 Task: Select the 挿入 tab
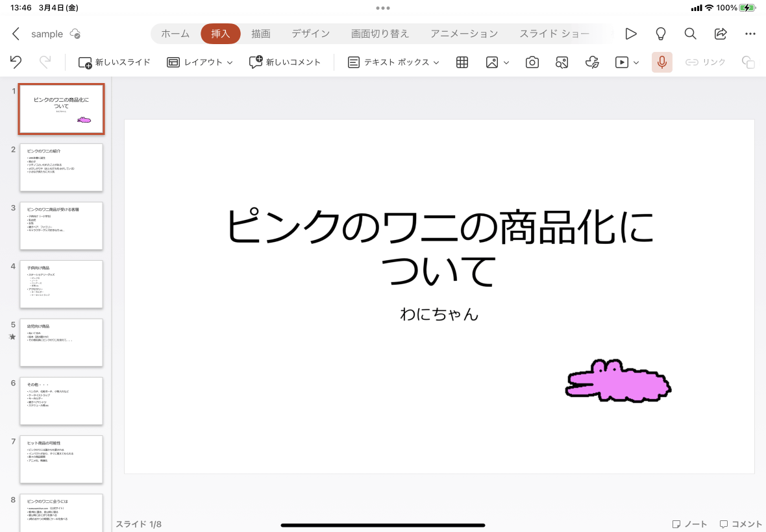(220, 34)
